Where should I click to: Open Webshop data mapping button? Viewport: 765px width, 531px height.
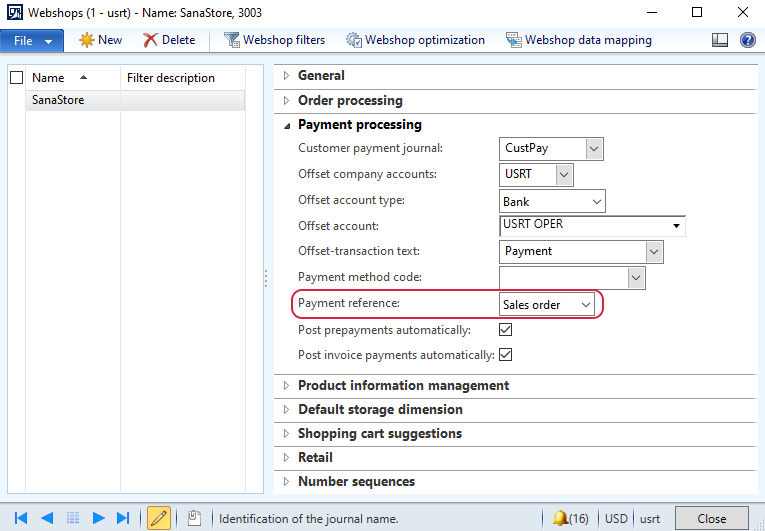coord(579,40)
